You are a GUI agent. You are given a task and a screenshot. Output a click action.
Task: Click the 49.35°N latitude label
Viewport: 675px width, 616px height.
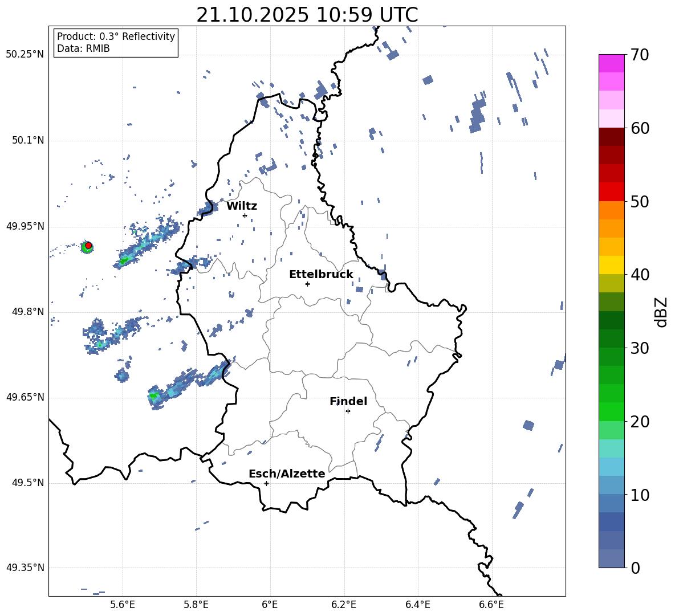click(25, 568)
